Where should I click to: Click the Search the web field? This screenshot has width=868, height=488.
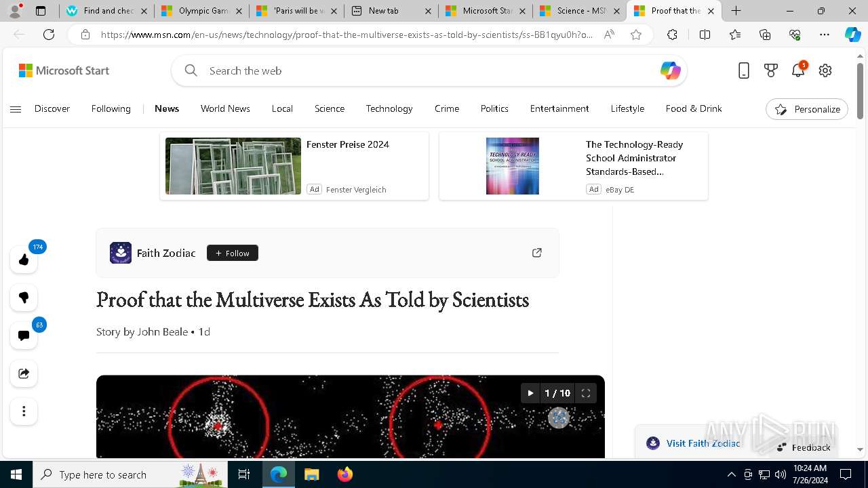click(429, 70)
